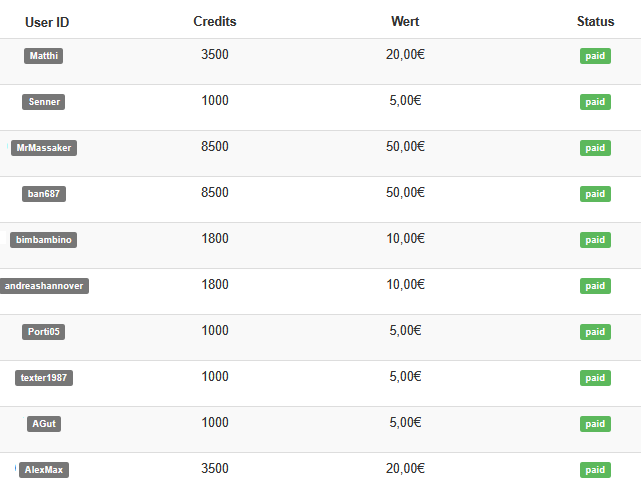Screen dimensions: 641x492
Task: Select the MrMassaker user tag
Action: point(43,148)
